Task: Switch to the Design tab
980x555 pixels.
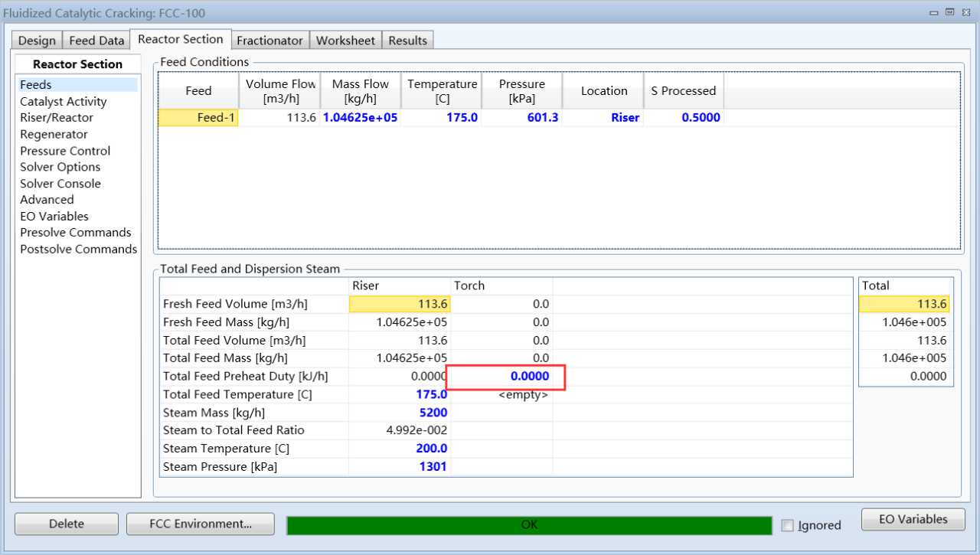Action: tap(37, 41)
